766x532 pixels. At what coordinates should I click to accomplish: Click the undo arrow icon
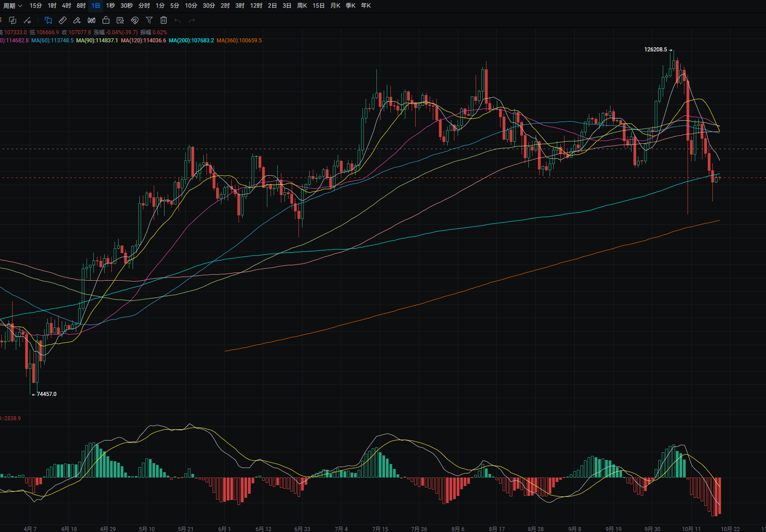pos(178,20)
